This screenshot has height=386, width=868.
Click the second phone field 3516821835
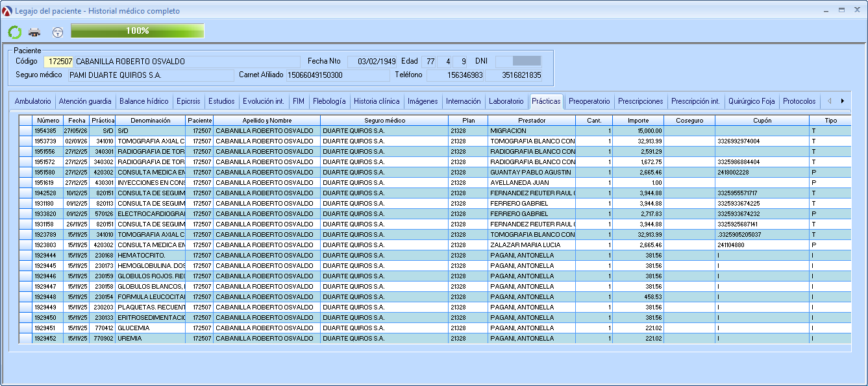(x=513, y=75)
